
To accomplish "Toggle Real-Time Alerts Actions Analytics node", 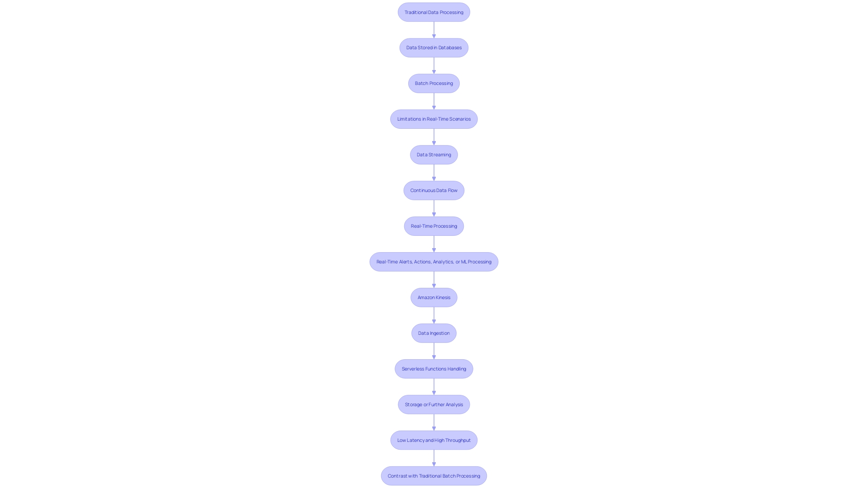I will click(434, 262).
